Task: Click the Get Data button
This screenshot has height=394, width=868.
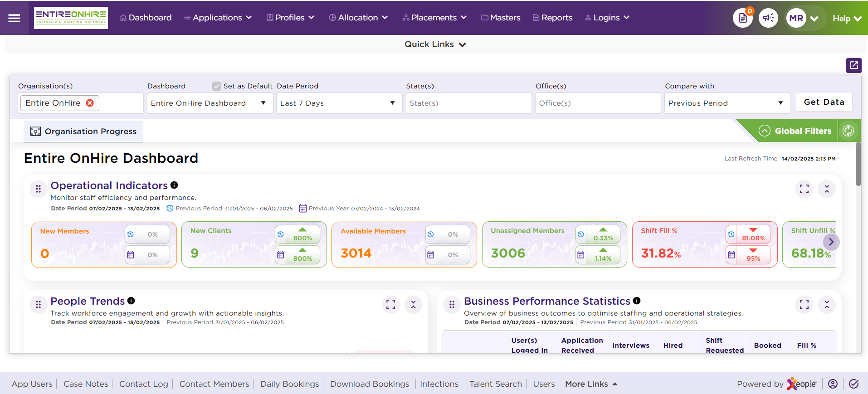Action: [x=824, y=102]
